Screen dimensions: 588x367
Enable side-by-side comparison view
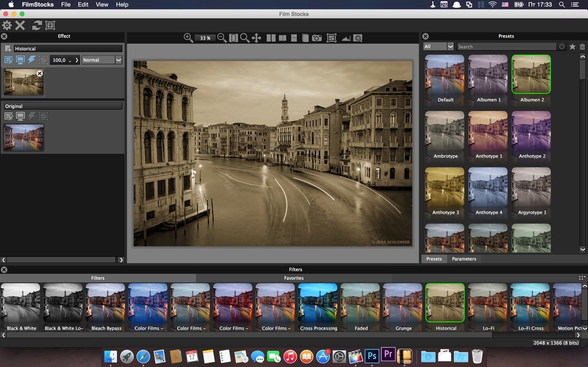pyautogui.click(x=271, y=38)
